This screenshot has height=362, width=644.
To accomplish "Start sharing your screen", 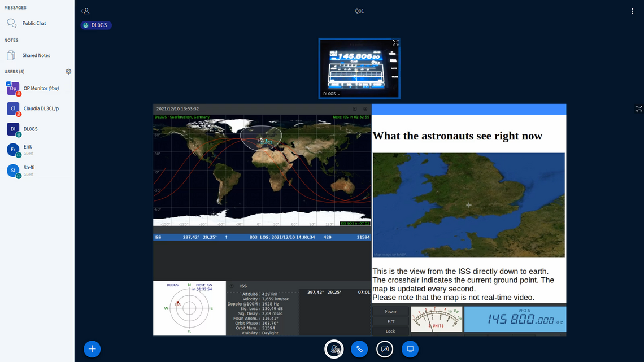I will tap(410, 349).
